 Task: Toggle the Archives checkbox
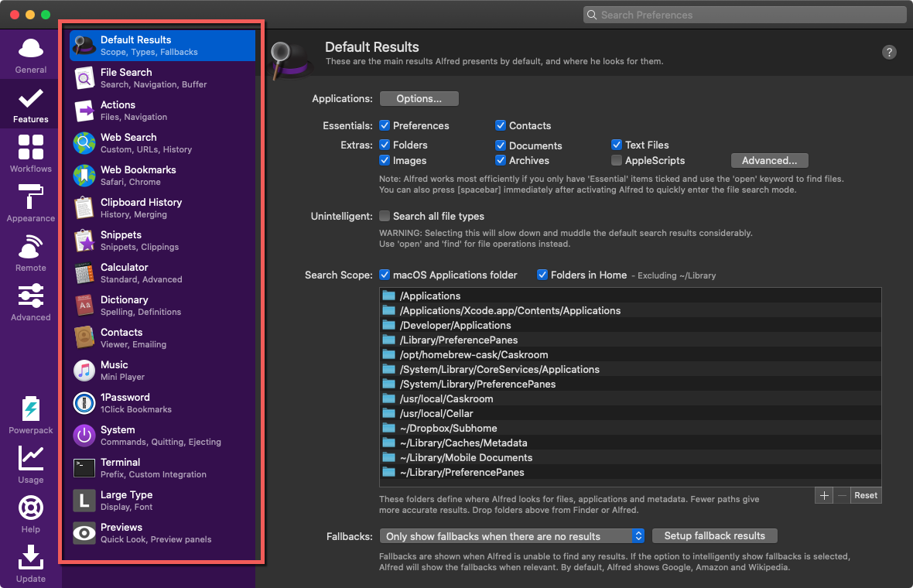point(500,160)
